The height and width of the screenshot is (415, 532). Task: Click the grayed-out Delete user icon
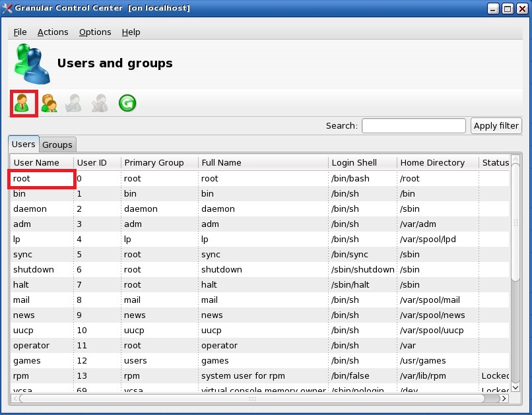click(x=98, y=103)
